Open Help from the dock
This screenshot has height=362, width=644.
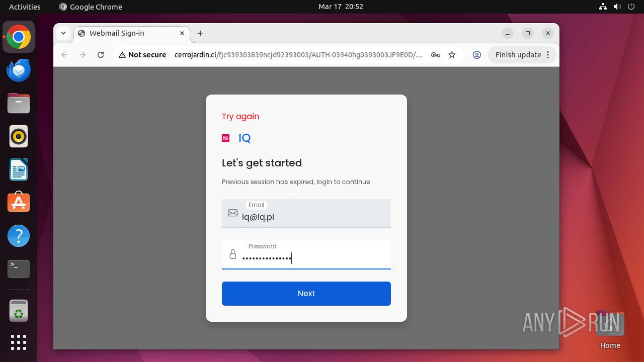point(19,236)
